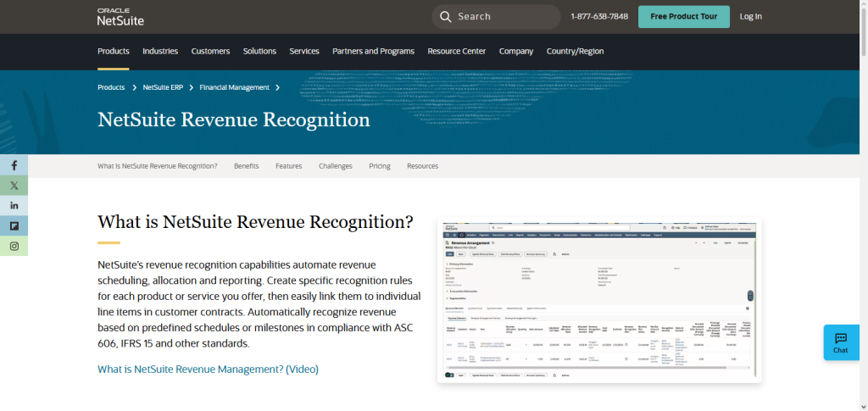Screen dimensions: 868x411
Task: Share page on LinkedIn
Action: pyautogui.click(x=14, y=206)
